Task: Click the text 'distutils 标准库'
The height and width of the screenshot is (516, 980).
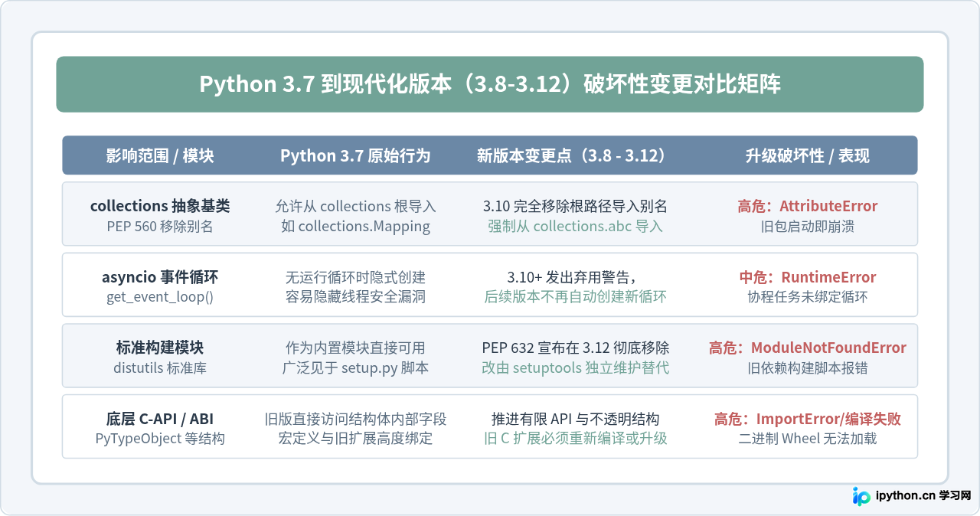Action: coord(160,368)
